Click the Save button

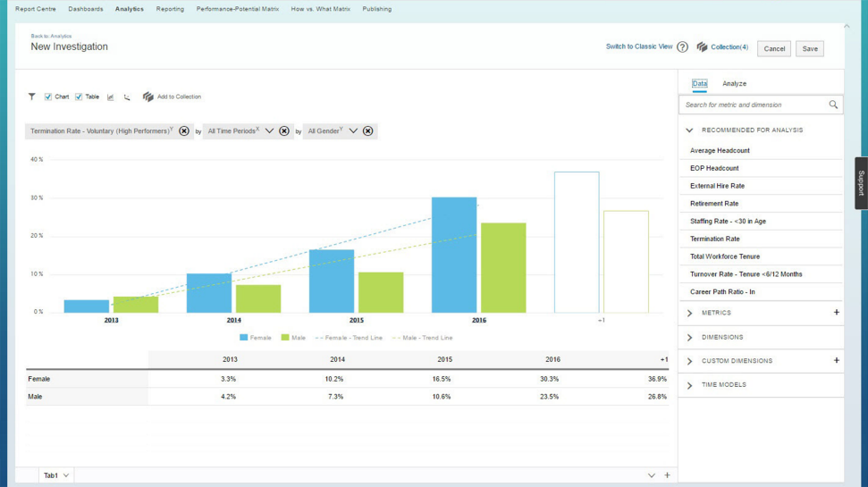(810, 48)
